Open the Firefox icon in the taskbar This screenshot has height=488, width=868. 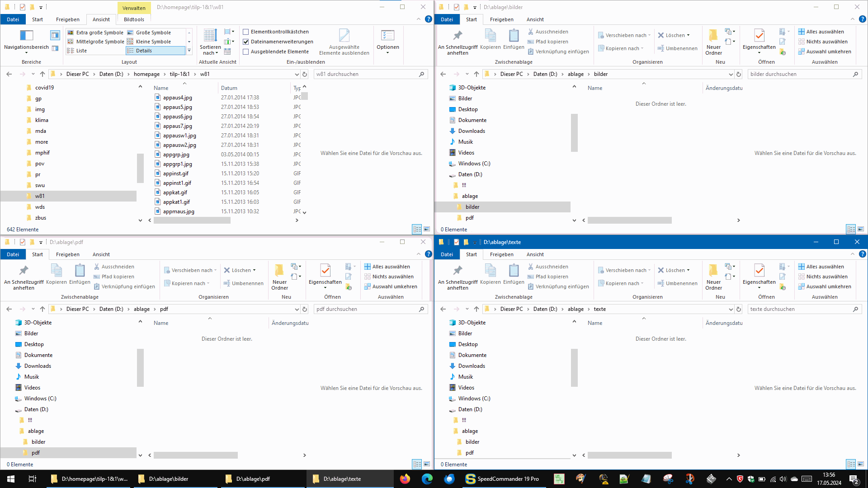pos(405,479)
